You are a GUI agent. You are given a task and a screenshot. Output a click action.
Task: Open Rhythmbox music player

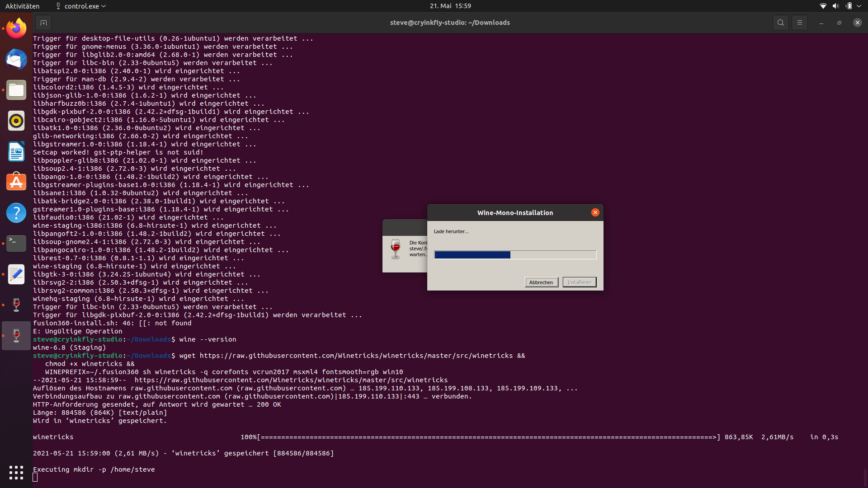click(x=16, y=121)
